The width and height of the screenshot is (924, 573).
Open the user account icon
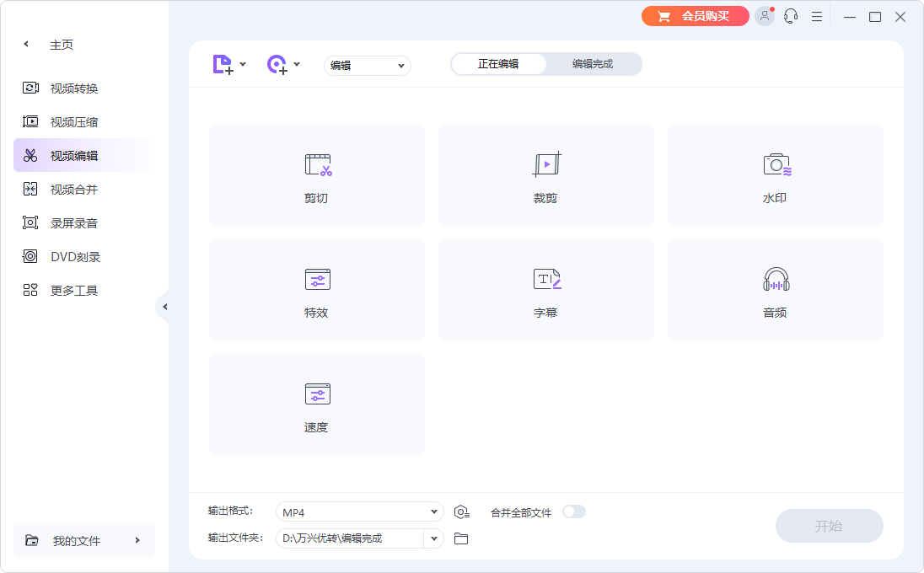(764, 16)
